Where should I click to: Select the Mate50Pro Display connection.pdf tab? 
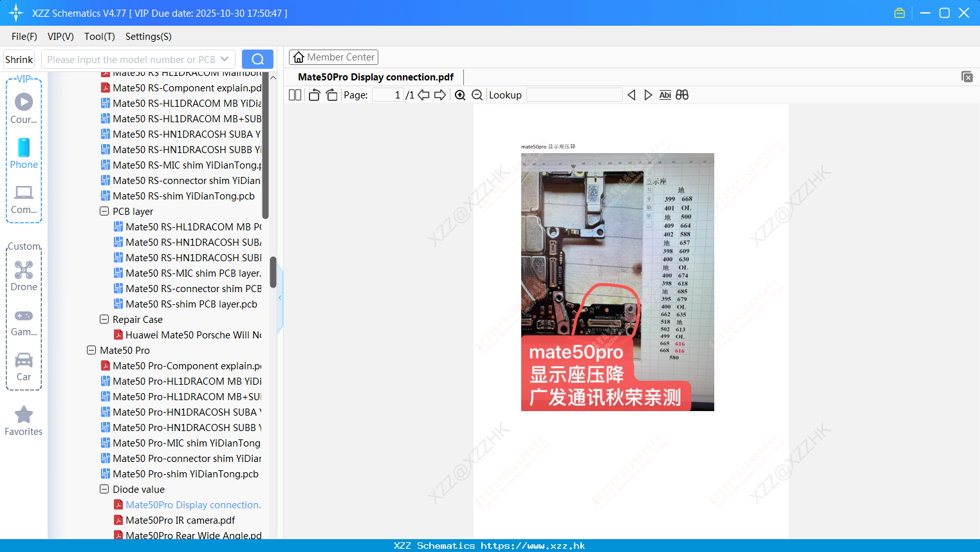pos(376,77)
